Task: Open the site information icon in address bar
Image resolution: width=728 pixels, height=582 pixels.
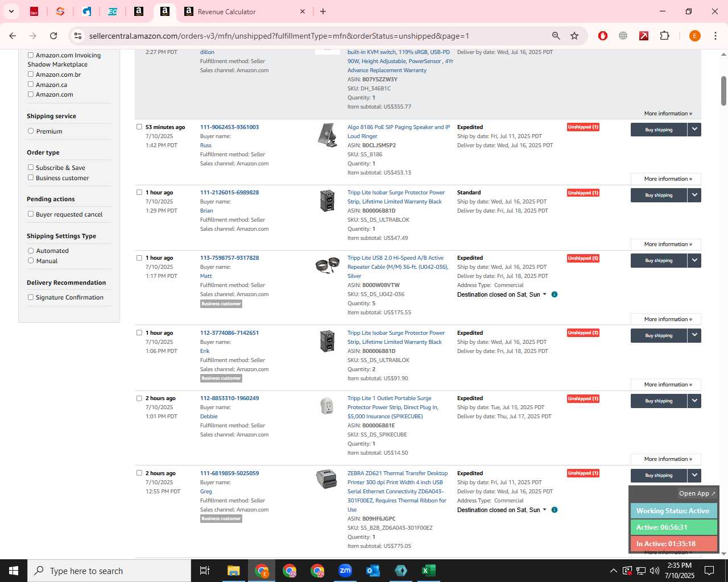Action: coord(78,36)
